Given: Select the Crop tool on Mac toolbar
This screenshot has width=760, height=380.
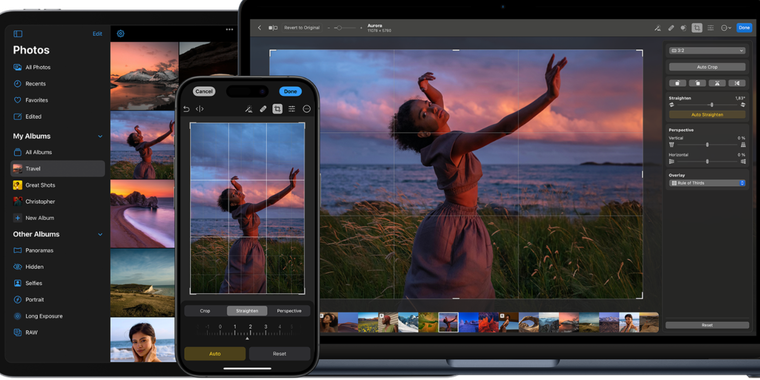Looking at the screenshot, I should coord(697,28).
